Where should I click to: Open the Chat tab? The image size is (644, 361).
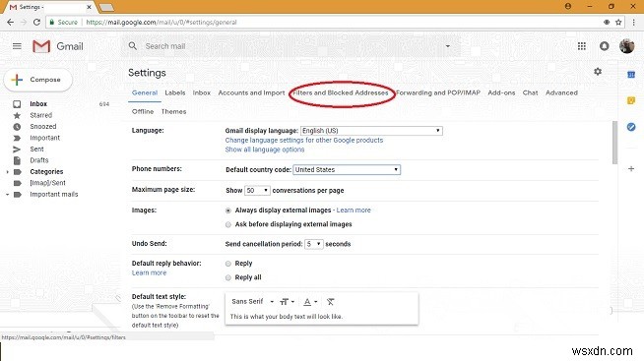coord(530,92)
